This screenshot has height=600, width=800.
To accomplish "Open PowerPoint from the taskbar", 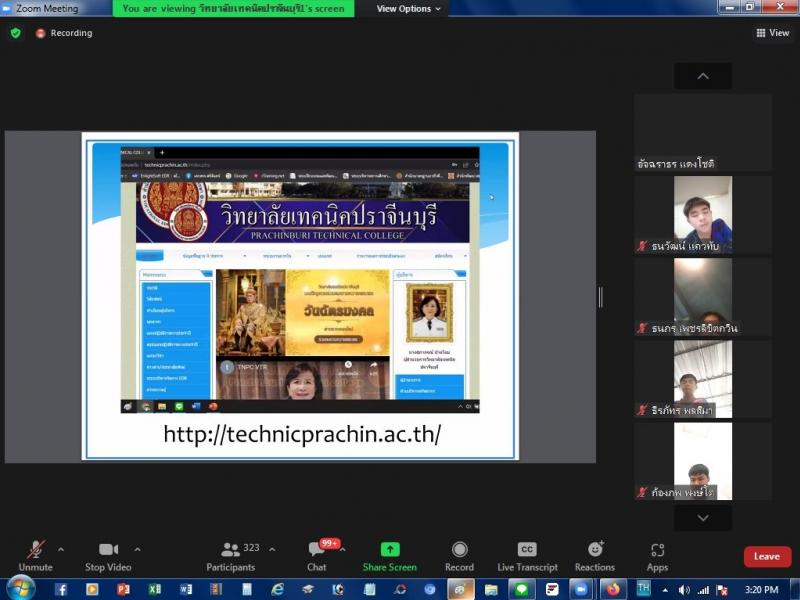I will point(123,590).
